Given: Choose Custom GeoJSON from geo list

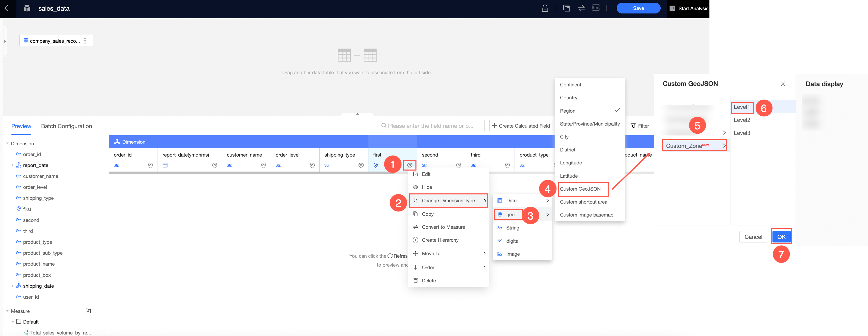Looking at the screenshot, I should coord(580,189).
